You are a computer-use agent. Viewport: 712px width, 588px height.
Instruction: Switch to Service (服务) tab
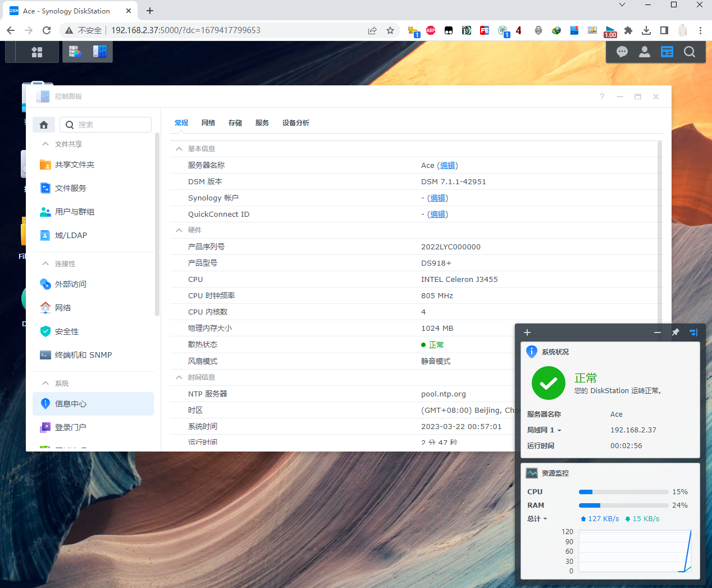pyautogui.click(x=262, y=122)
